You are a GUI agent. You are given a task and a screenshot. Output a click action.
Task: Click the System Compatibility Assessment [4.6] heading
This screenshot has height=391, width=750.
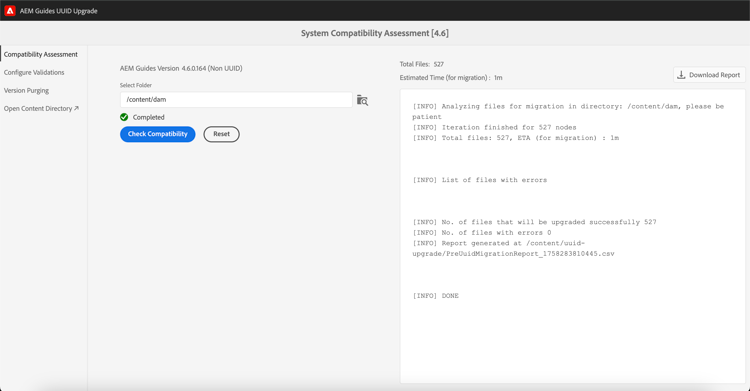tap(375, 33)
